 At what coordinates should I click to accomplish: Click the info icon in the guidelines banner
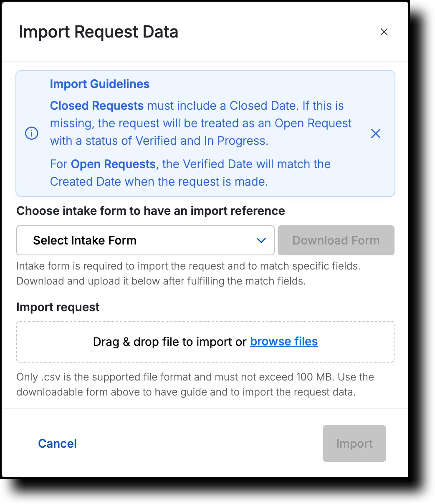[31, 134]
